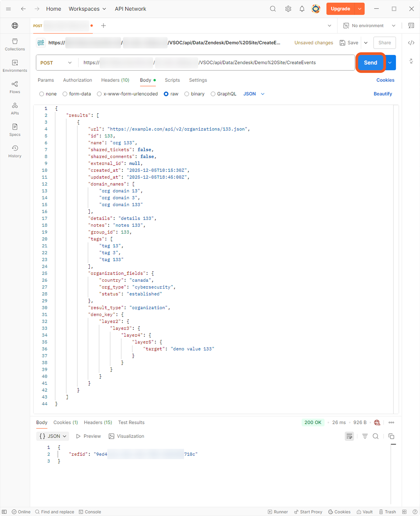Switch to the Headers (10) tab
The width and height of the screenshot is (420, 516).
[x=115, y=80]
